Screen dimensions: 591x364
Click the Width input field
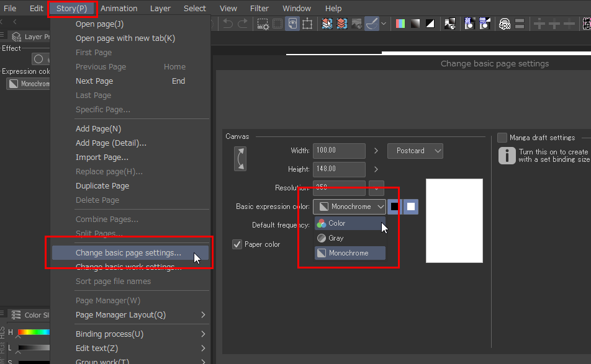click(339, 151)
